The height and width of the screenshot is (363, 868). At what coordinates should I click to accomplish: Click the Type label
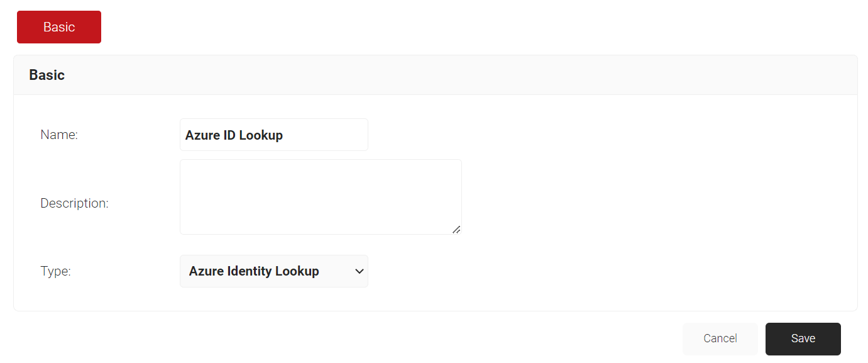click(x=55, y=271)
